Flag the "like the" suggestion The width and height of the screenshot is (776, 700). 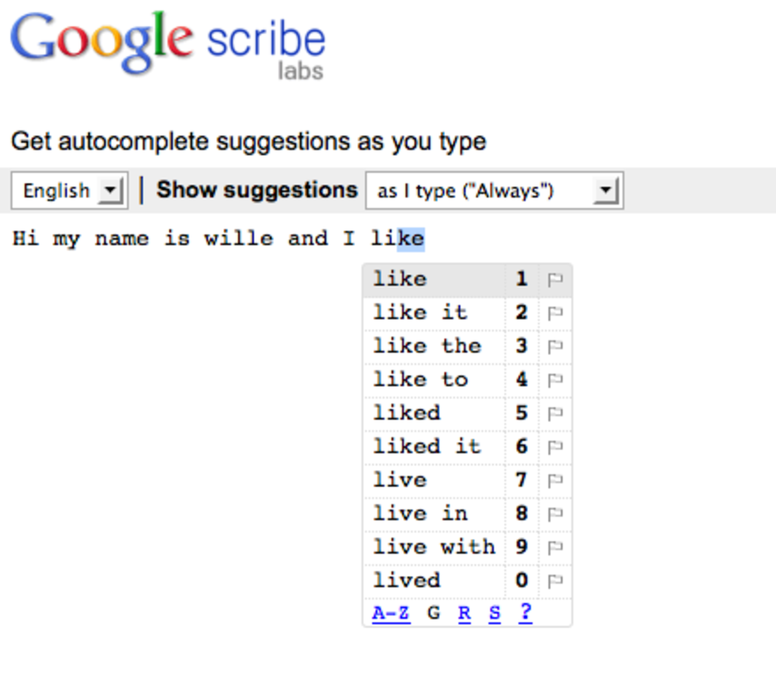tap(555, 346)
